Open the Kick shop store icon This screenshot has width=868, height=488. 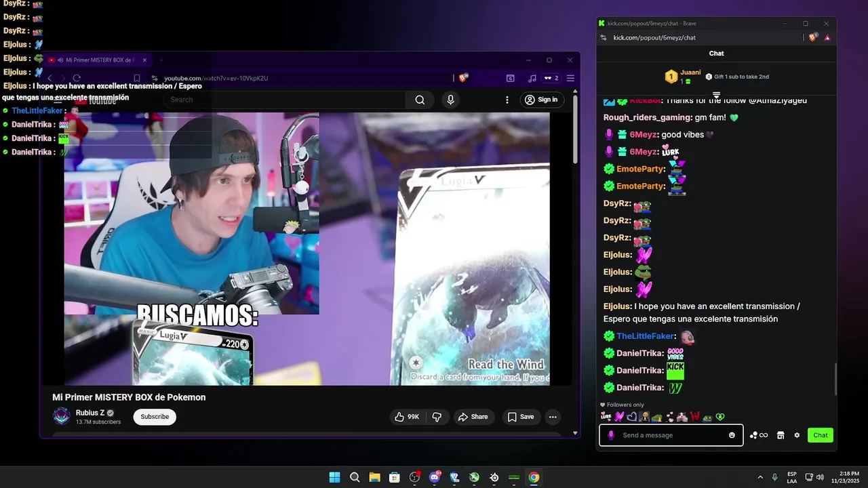tap(781, 435)
